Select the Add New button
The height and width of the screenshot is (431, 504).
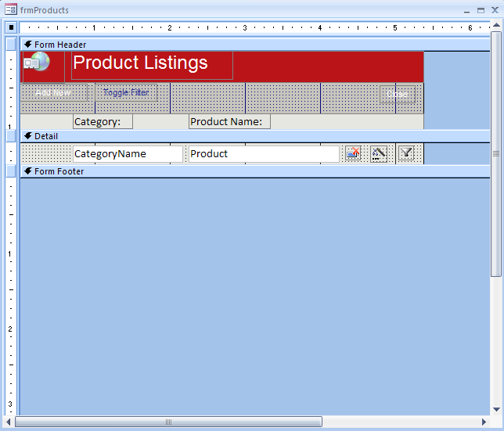click(x=53, y=92)
